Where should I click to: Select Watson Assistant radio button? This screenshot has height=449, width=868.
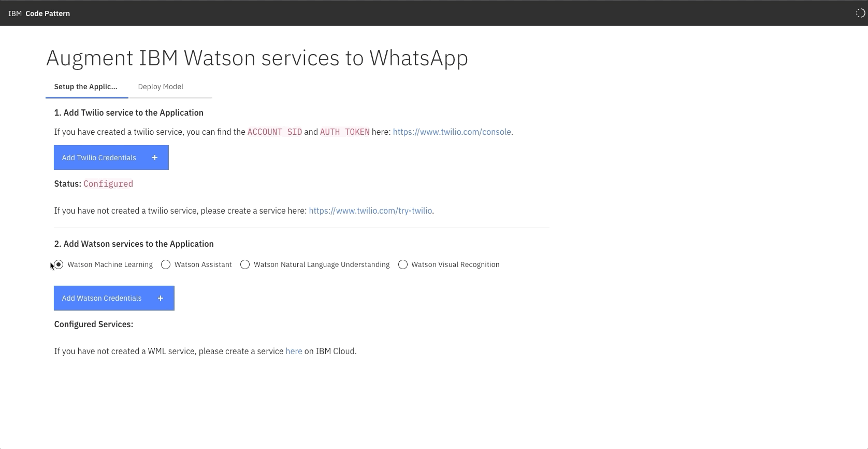166,264
